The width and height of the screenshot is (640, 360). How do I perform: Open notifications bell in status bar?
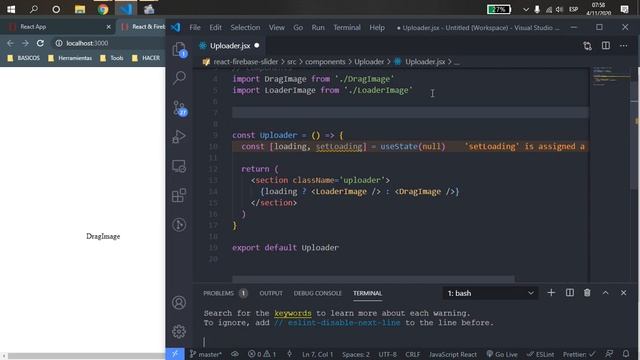tap(626, 354)
